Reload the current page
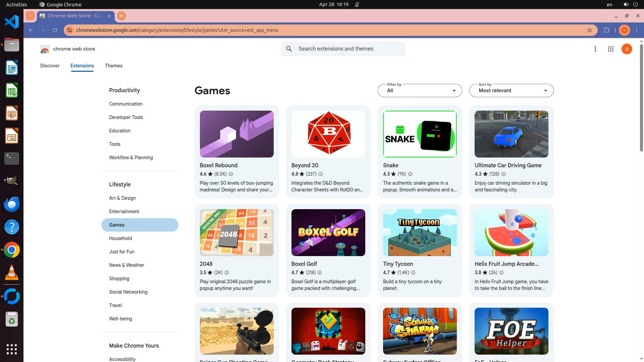 [55, 30]
